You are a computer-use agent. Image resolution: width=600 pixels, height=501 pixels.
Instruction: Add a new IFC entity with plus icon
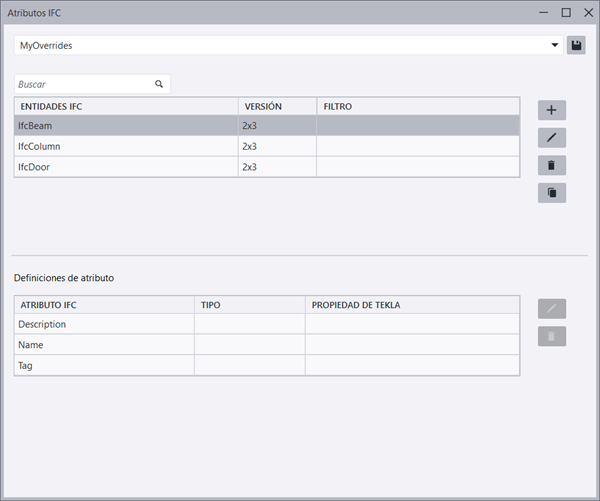tap(551, 110)
